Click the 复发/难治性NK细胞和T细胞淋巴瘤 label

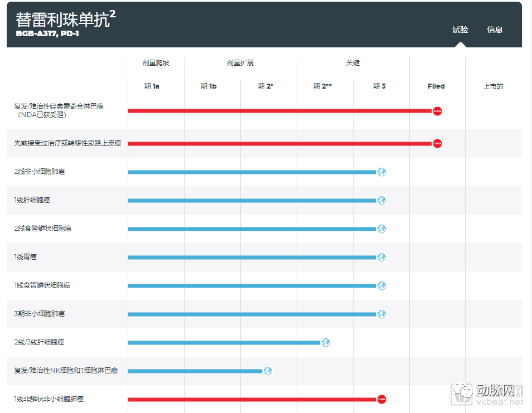pyautogui.click(x=66, y=371)
